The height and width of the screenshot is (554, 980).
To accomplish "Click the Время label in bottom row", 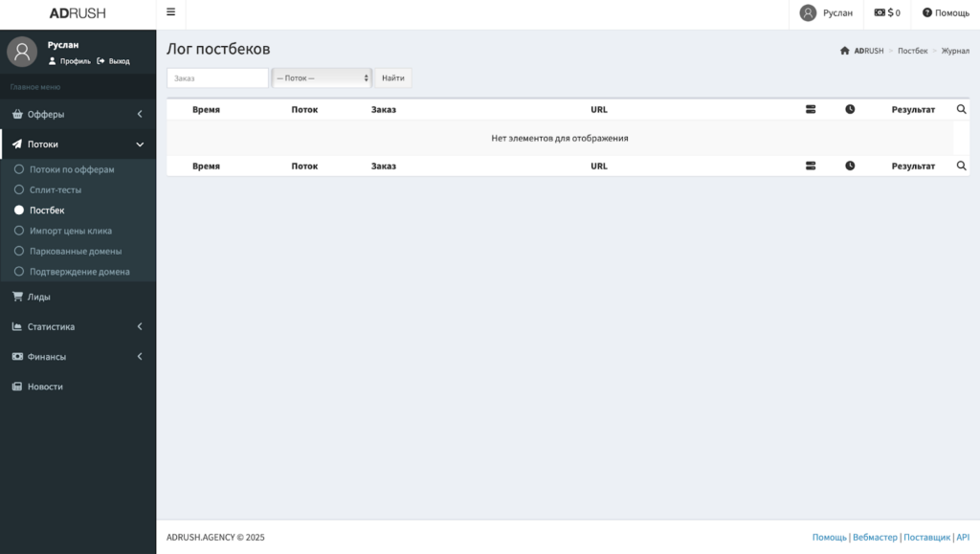I will click(x=207, y=166).
